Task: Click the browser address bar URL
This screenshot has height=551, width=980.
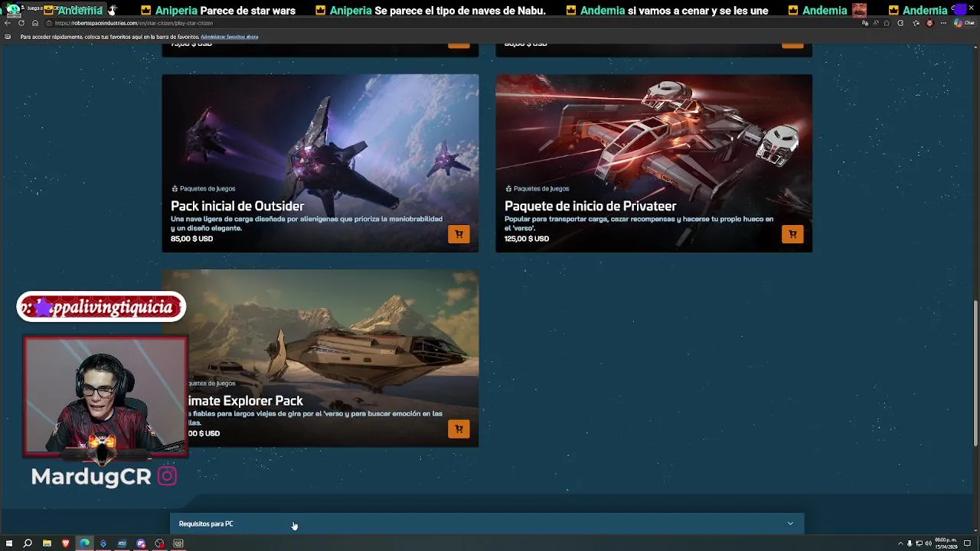Action: (x=134, y=23)
